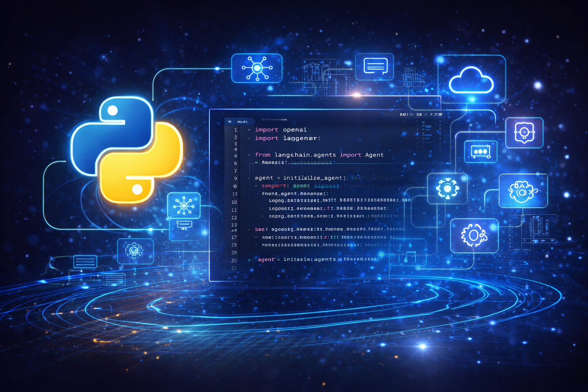The height and width of the screenshot is (392, 588).
Task: Collapse the import block at line 1
Action: [248, 129]
